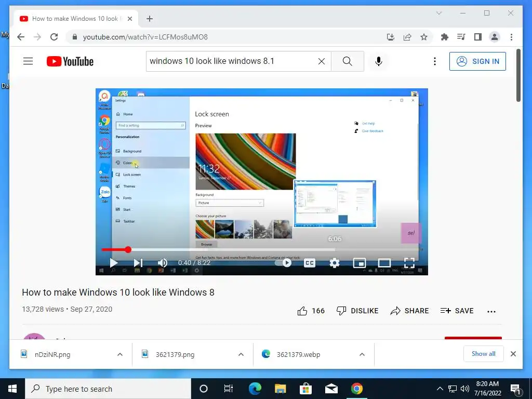The width and height of the screenshot is (532, 399).
Task: Play the YouTube video
Action: (x=114, y=262)
